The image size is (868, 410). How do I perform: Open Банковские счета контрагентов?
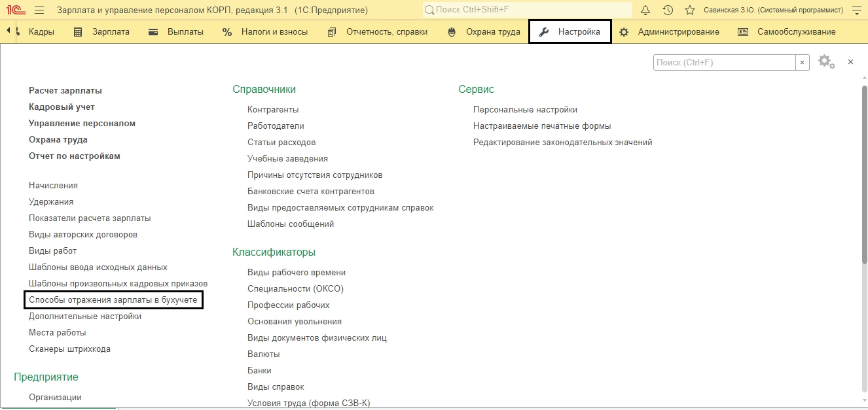coord(311,191)
